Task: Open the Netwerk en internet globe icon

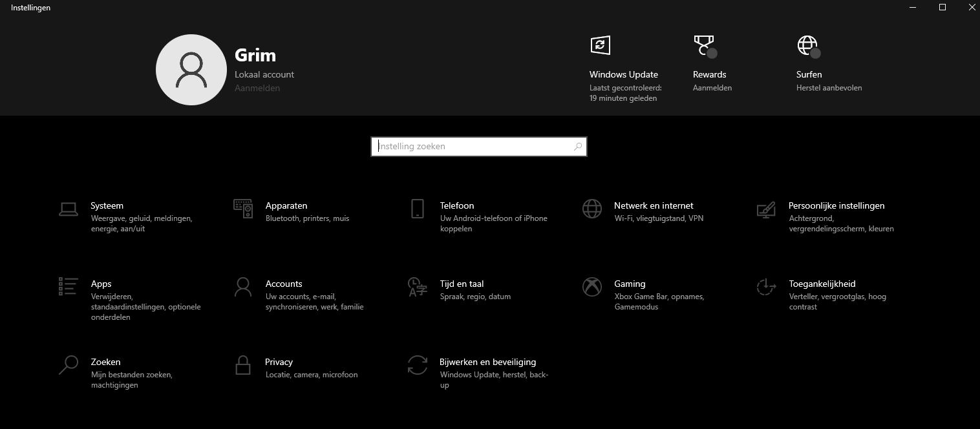Action: (x=592, y=209)
